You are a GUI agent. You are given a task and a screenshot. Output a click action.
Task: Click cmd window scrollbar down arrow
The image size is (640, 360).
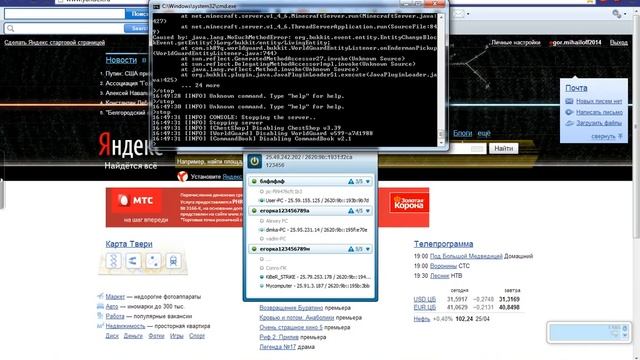click(x=441, y=143)
